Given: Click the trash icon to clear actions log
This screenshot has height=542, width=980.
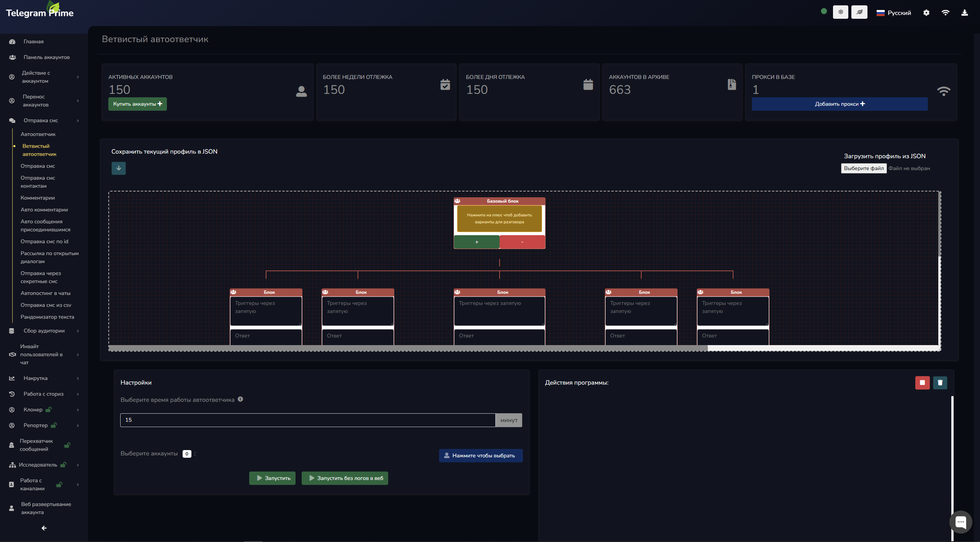Looking at the screenshot, I should 940,383.
